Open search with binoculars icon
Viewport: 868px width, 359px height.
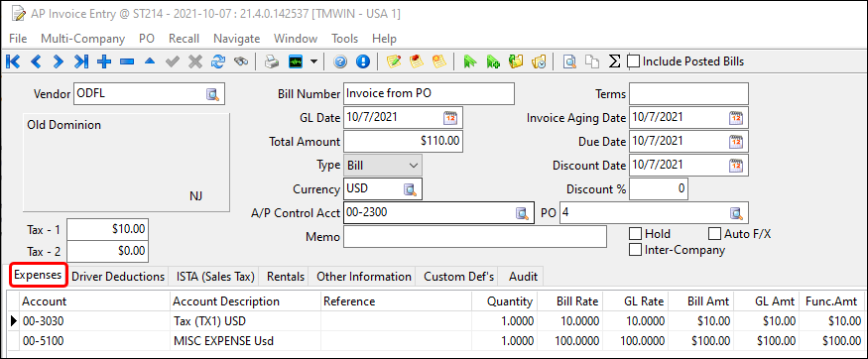241,61
